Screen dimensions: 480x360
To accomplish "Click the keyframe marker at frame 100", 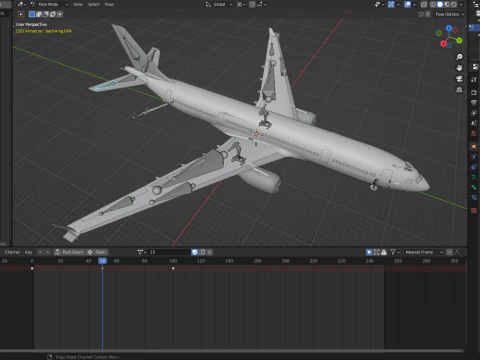I will (173, 268).
